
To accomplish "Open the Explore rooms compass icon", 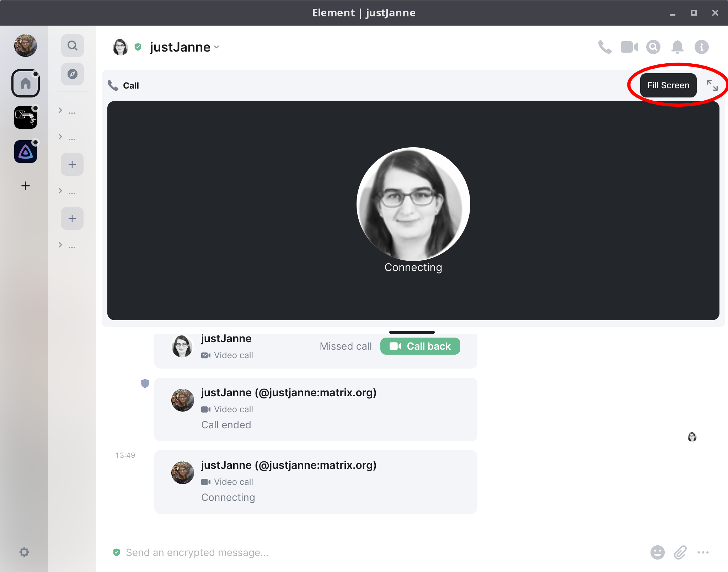I will (73, 74).
